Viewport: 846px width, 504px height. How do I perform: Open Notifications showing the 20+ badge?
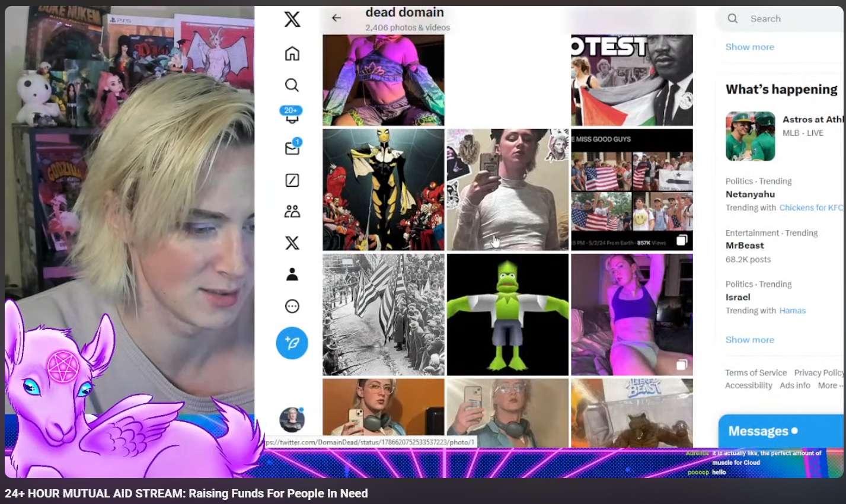[x=292, y=117]
